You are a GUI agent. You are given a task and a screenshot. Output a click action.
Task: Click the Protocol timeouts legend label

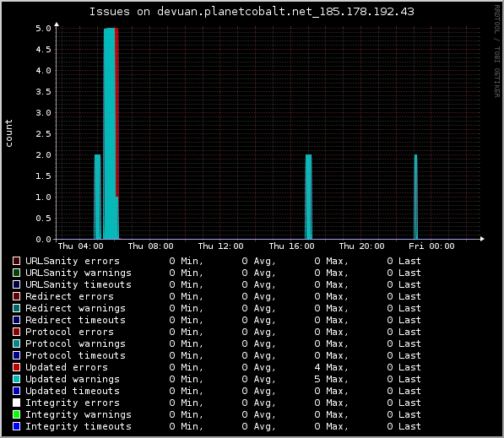(75, 355)
